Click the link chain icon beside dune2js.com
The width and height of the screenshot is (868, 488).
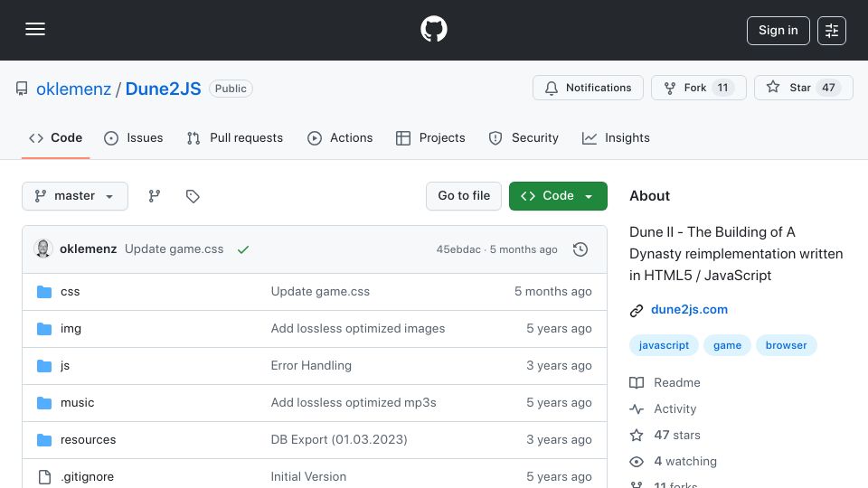coord(637,310)
